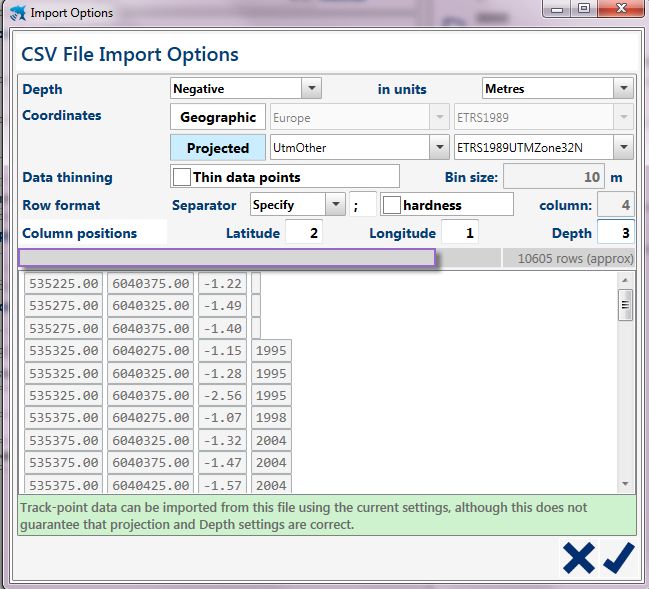Open the ETRS1989UTMZone32N dropdown
The width and height of the screenshot is (649, 589).
[623, 148]
